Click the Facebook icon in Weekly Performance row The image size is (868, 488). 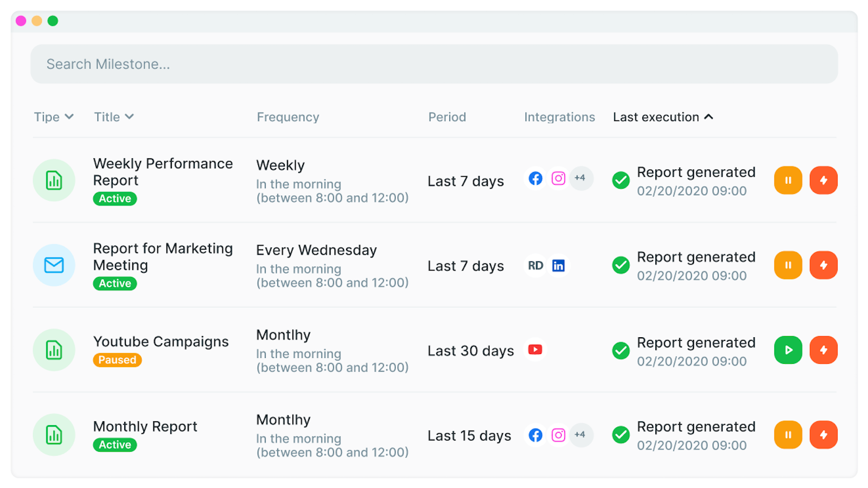(x=535, y=178)
